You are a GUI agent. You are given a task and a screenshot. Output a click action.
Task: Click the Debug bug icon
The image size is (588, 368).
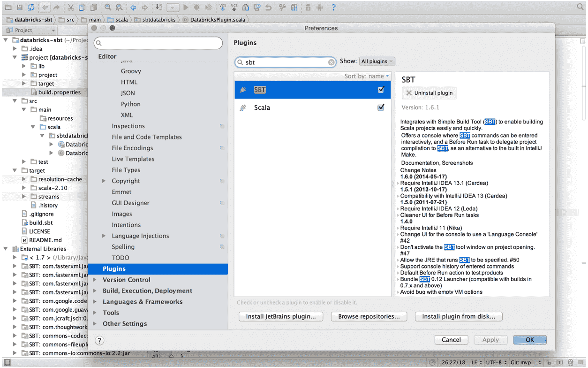(197, 8)
